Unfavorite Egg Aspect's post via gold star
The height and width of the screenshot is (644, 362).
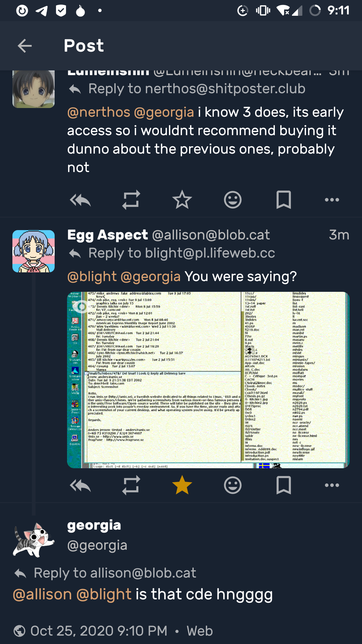182,485
